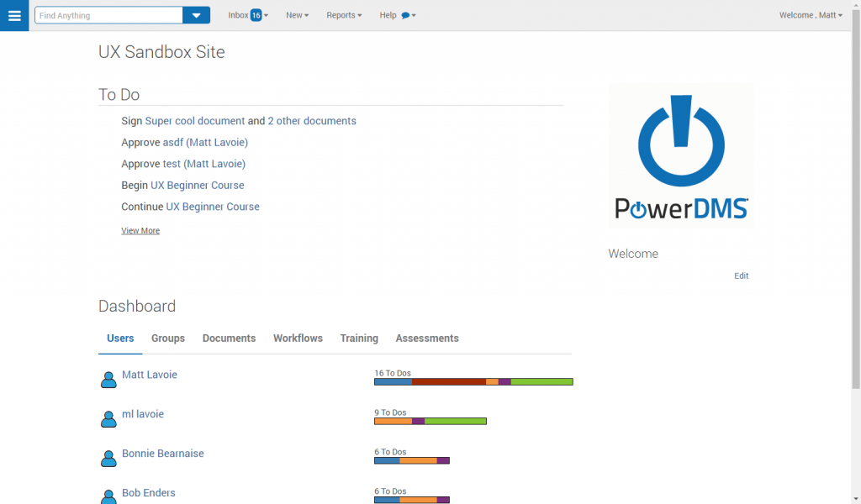Click the '9 To Dos' label
Image resolution: width=861 pixels, height=504 pixels.
coord(390,412)
